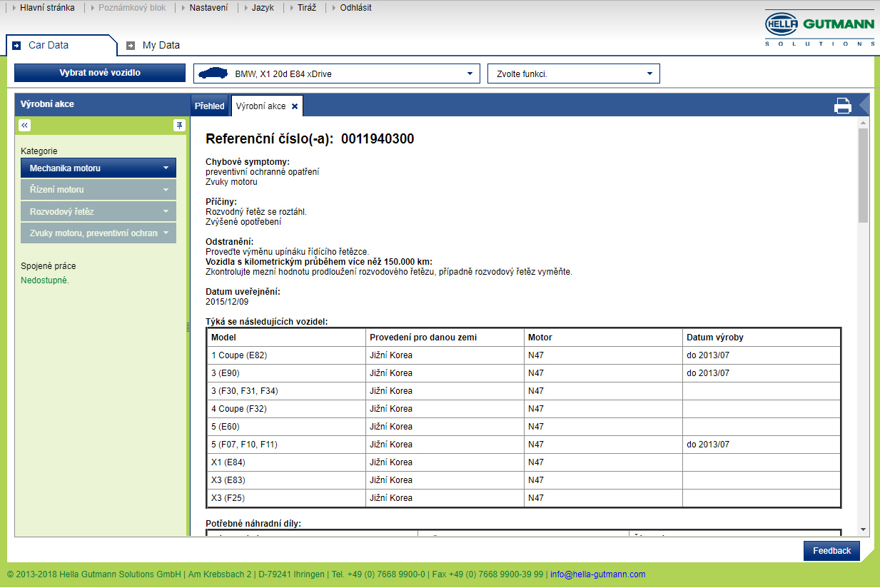
Task: Select table row 4 Coupe (F32)
Action: click(x=524, y=409)
